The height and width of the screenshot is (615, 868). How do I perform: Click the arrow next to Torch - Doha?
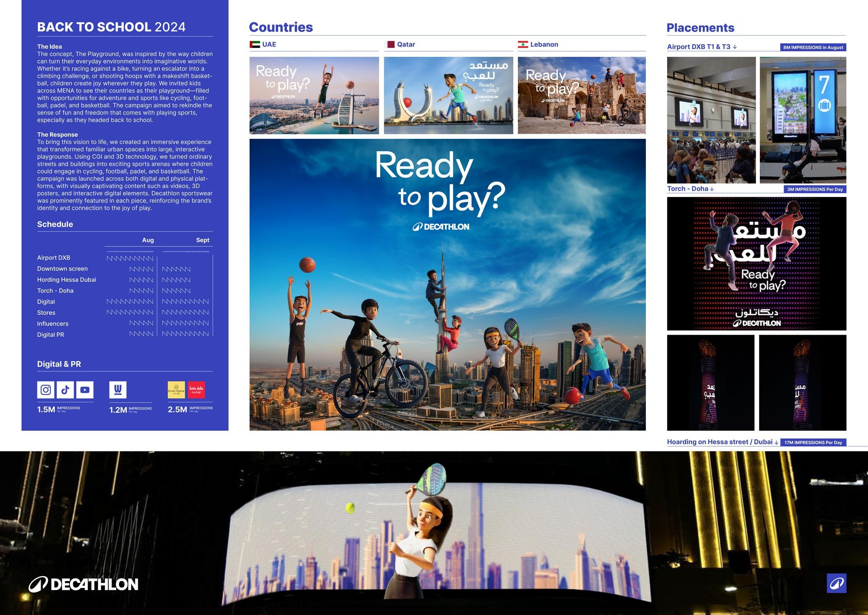point(712,189)
